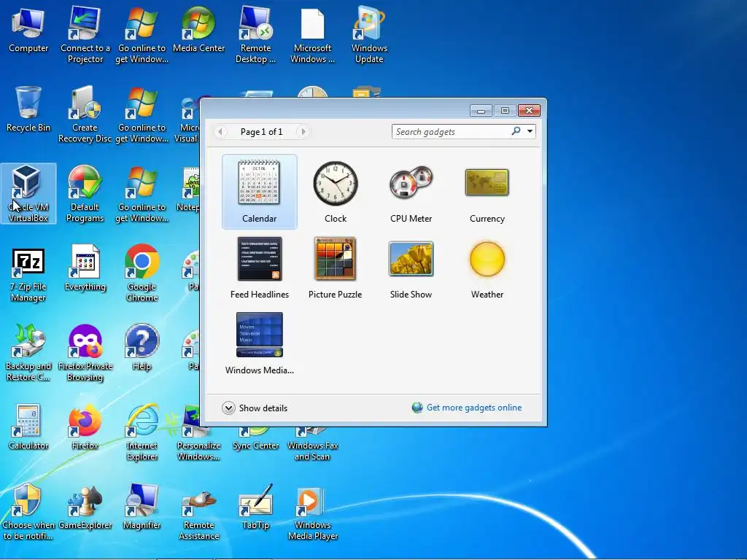Select the Calendar gadget

pos(259,192)
